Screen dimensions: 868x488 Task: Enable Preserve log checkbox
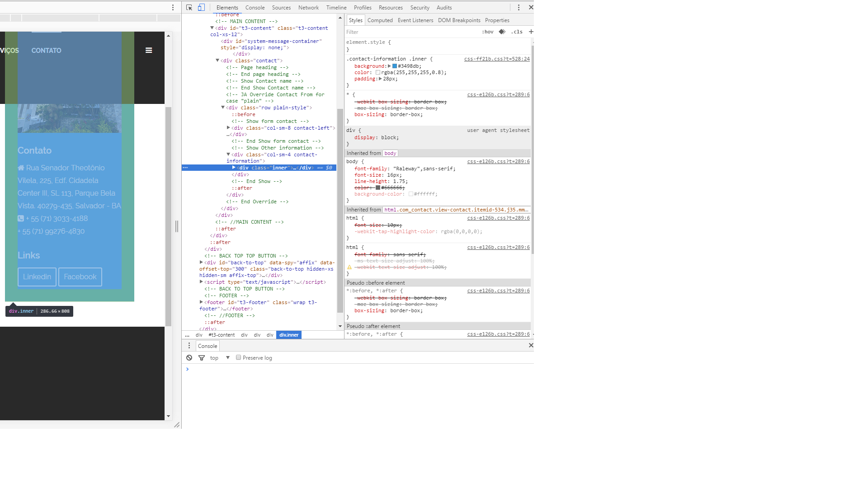(238, 357)
